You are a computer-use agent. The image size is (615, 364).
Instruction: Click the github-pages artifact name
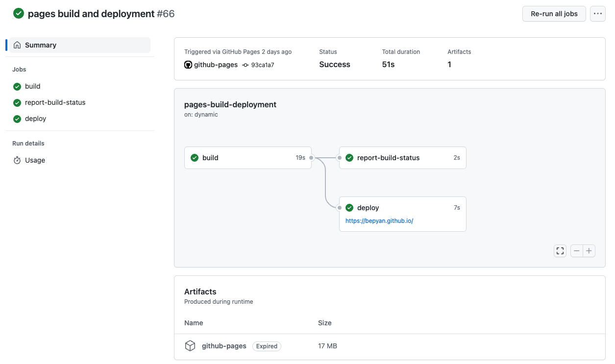[224, 346]
